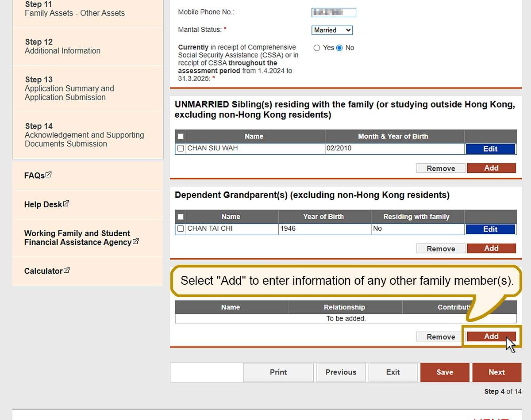Screen dimensions: 531x420
Task: Open Step 13 Application Summary and Submission
Action: (x=69, y=88)
